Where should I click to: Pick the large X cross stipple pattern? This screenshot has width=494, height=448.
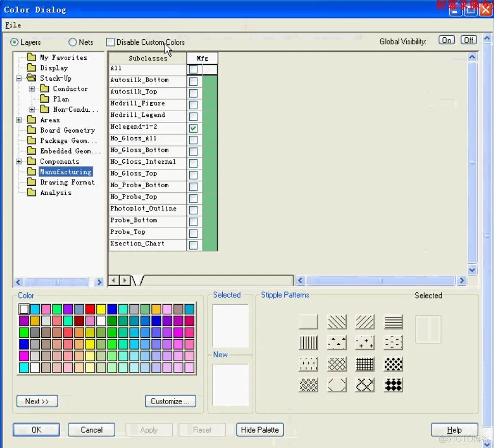click(x=365, y=385)
